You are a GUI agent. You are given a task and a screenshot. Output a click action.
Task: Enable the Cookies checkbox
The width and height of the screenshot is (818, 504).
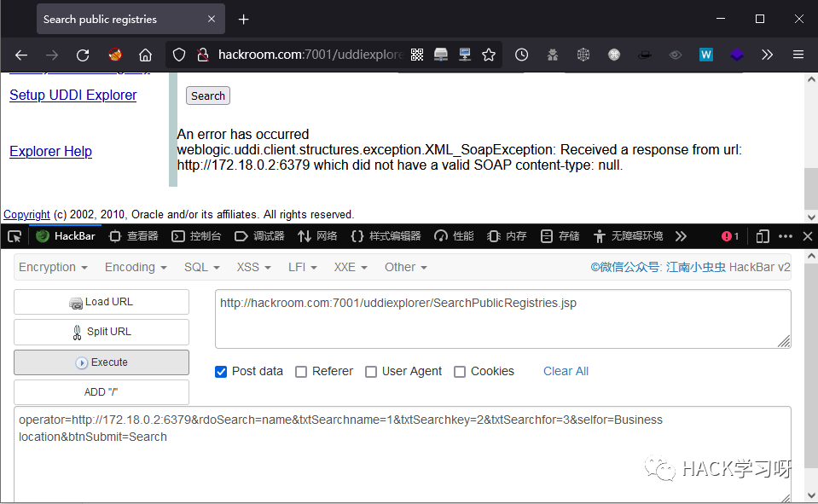coord(460,372)
